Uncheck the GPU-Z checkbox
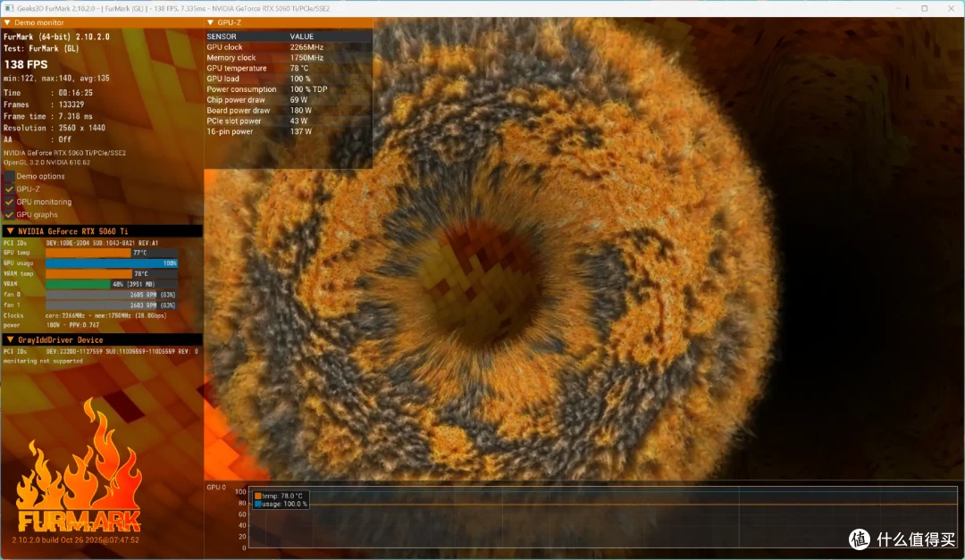The image size is (965, 560). pos(9,189)
